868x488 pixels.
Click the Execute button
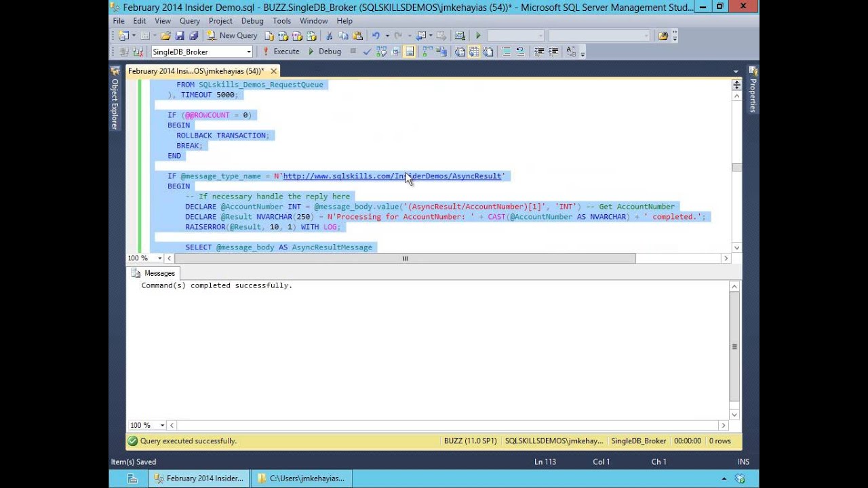click(281, 52)
